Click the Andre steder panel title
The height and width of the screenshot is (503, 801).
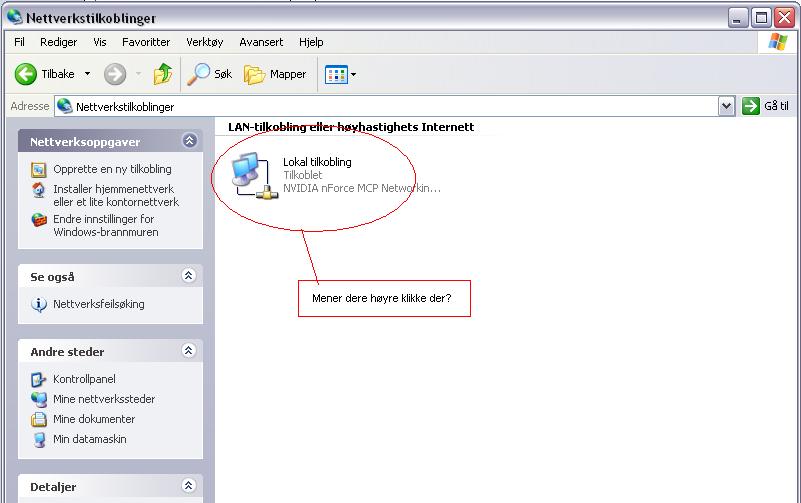pyautogui.click(x=67, y=352)
